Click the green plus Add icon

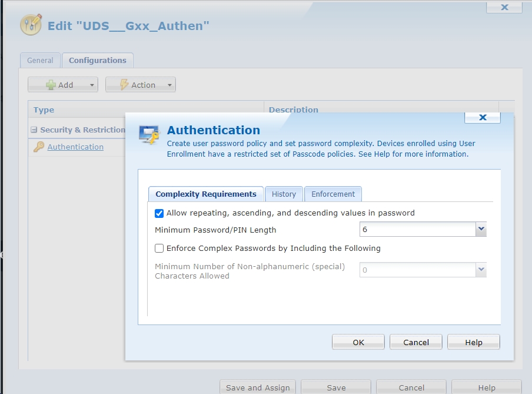pos(51,85)
